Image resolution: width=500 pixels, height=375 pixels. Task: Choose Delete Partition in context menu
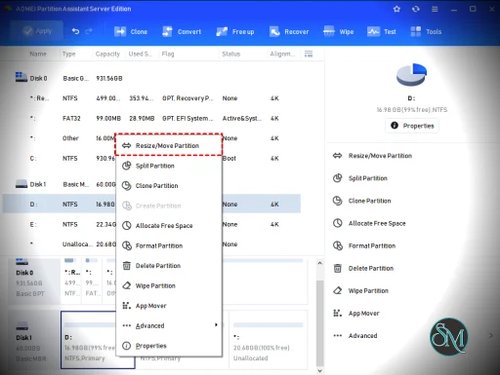click(169, 266)
